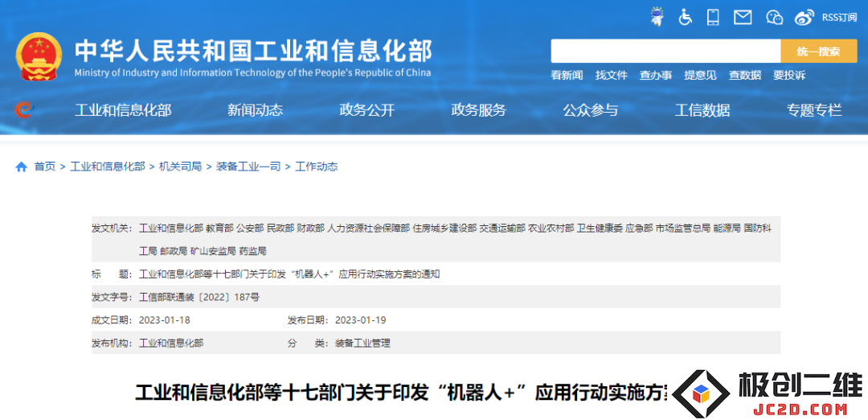The image size is (868, 420).
Task: Click the 标题 row notice title text
Action: (x=289, y=274)
